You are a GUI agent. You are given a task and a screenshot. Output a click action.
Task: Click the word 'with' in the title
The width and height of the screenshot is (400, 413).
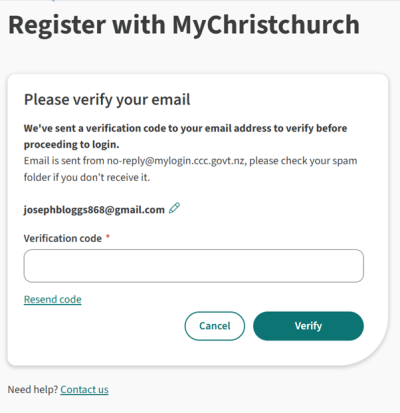(x=139, y=25)
